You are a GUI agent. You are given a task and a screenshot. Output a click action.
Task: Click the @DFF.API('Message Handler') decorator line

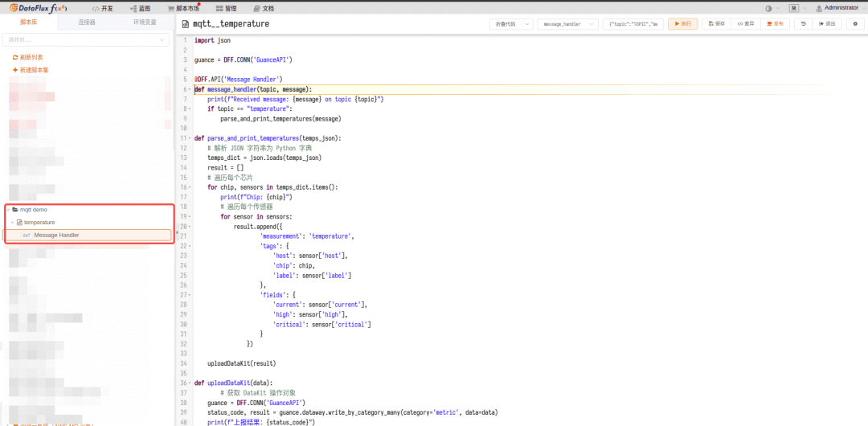239,80
